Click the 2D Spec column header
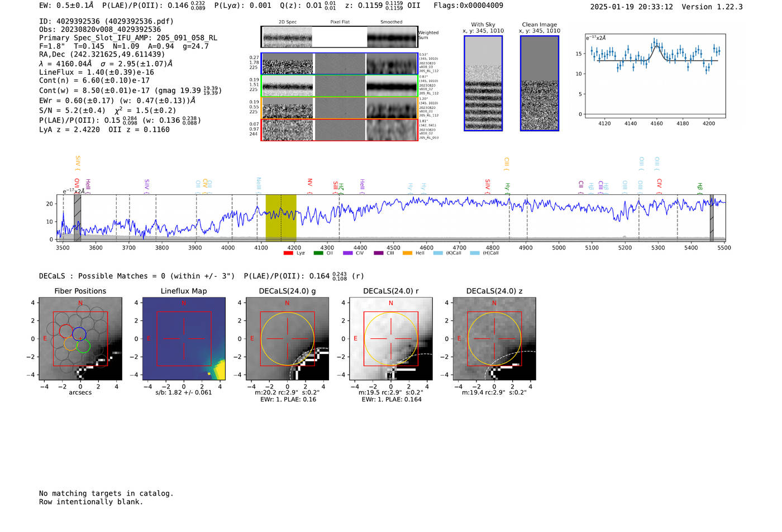The image size is (782, 532). (x=288, y=22)
